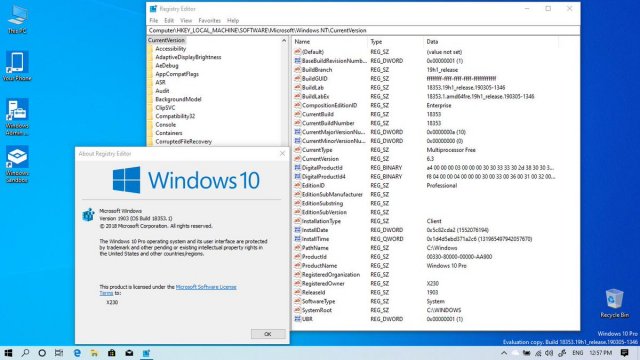This screenshot has height=360, width=640.
Task: Open the Favorites menu
Action: [209, 20]
